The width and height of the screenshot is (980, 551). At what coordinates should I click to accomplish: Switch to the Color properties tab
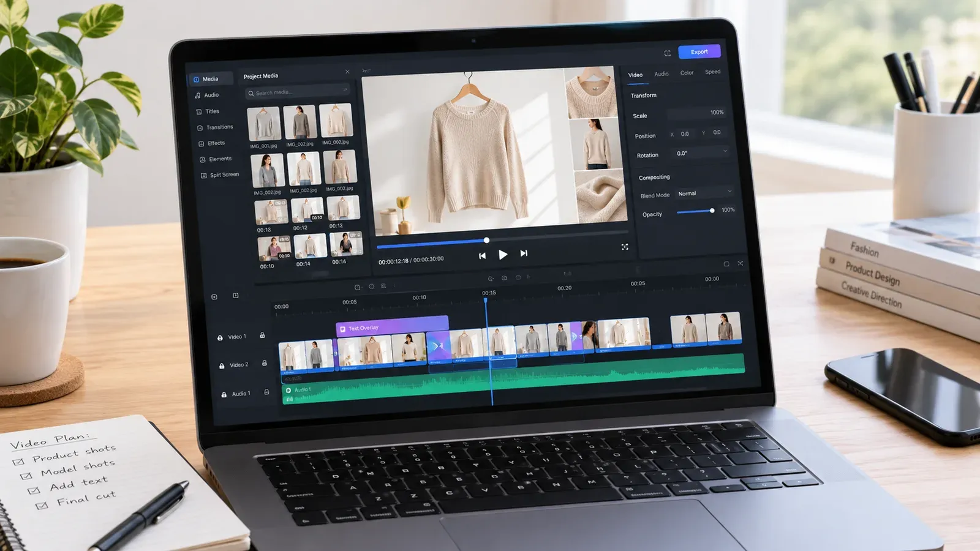click(x=687, y=73)
